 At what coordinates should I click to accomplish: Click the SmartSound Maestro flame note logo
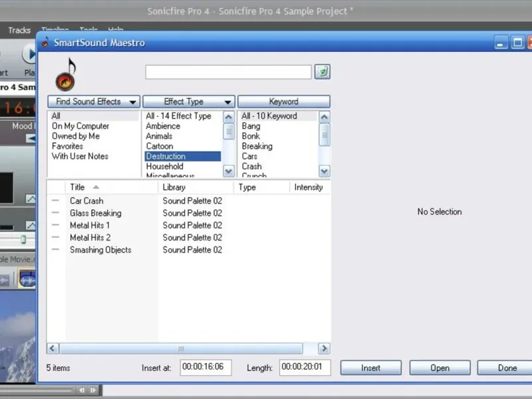click(x=65, y=74)
